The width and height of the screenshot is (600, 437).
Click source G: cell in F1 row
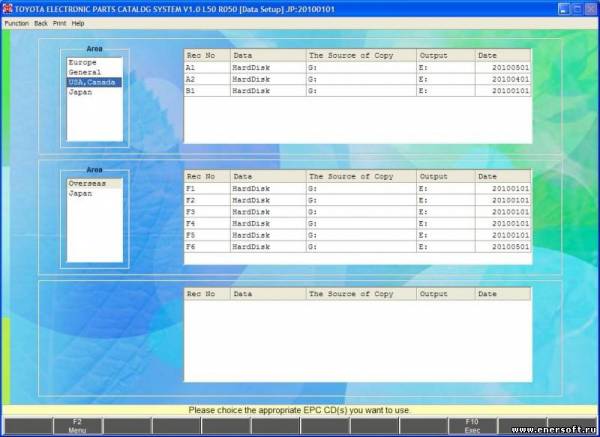pyautogui.click(x=361, y=189)
